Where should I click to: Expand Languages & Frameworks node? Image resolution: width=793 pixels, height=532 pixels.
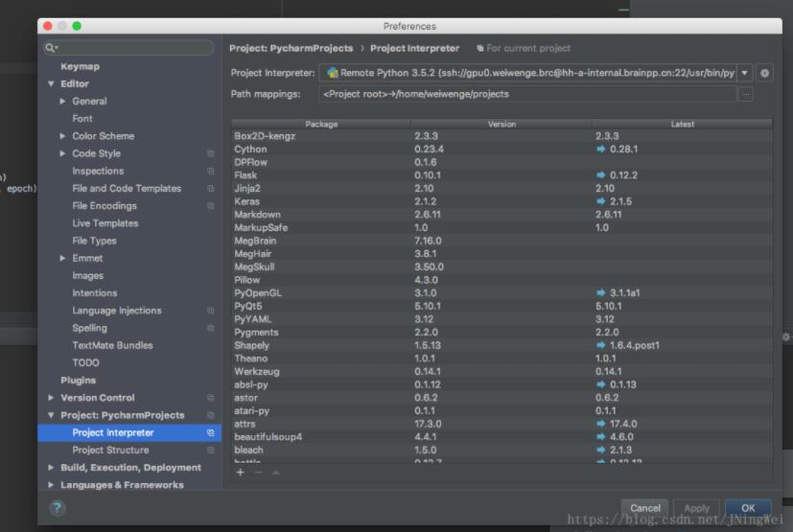[51, 484]
